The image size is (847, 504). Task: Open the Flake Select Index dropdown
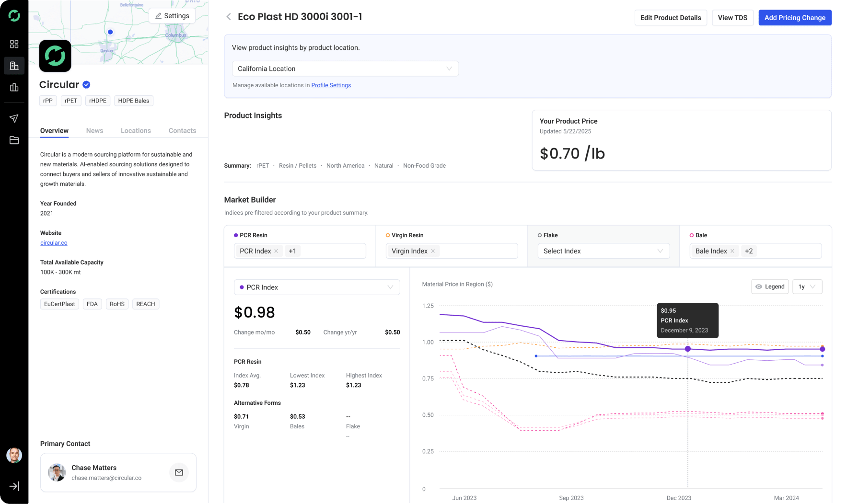tap(603, 251)
